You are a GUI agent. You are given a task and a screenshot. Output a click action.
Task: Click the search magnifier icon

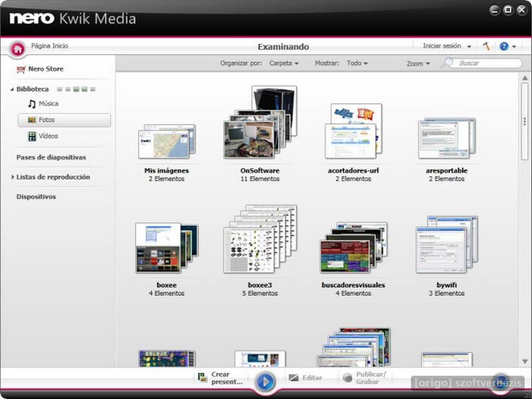[x=447, y=63]
